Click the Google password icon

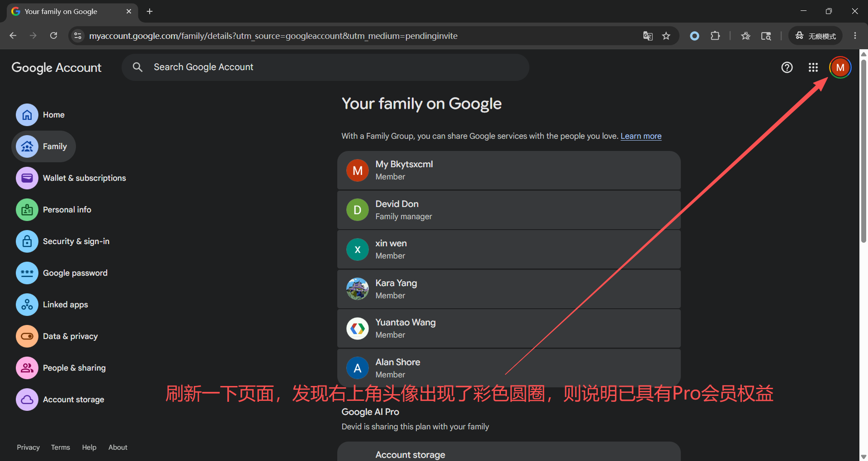click(27, 273)
